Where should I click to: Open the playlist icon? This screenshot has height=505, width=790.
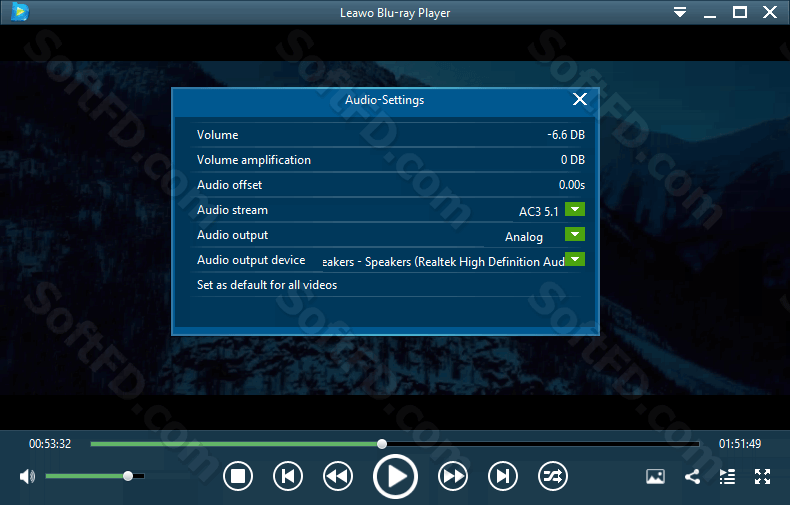pyautogui.click(x=727, y=476)
